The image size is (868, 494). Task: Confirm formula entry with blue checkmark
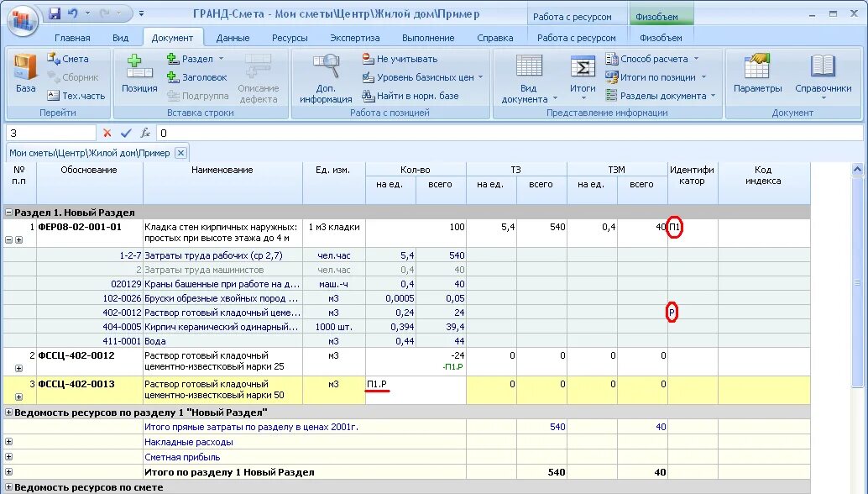click(126, 133)
